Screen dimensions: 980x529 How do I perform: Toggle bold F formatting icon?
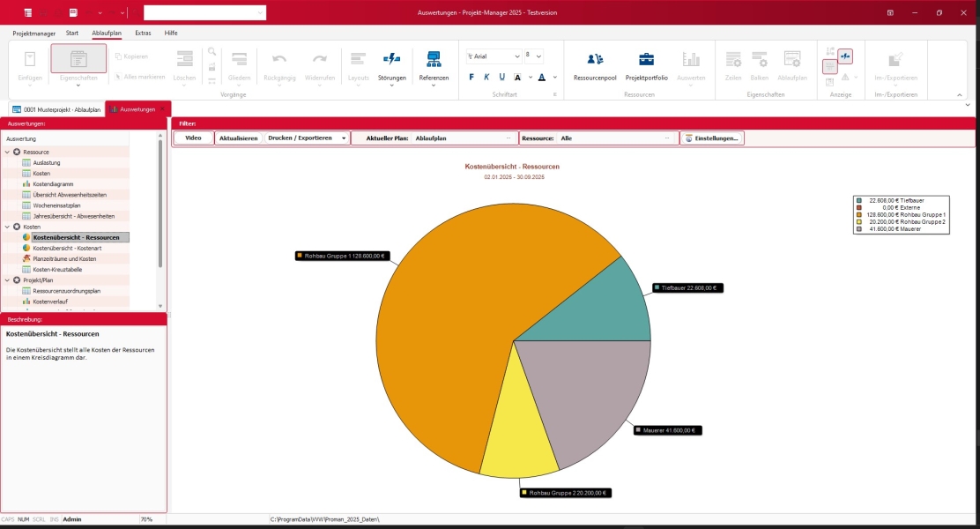[x=471, y=77]
